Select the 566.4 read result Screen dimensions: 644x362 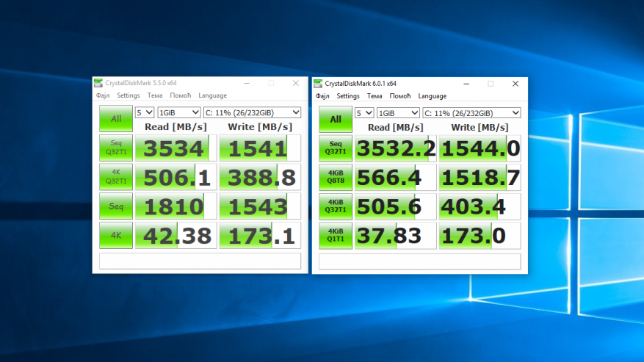[396, 178]
